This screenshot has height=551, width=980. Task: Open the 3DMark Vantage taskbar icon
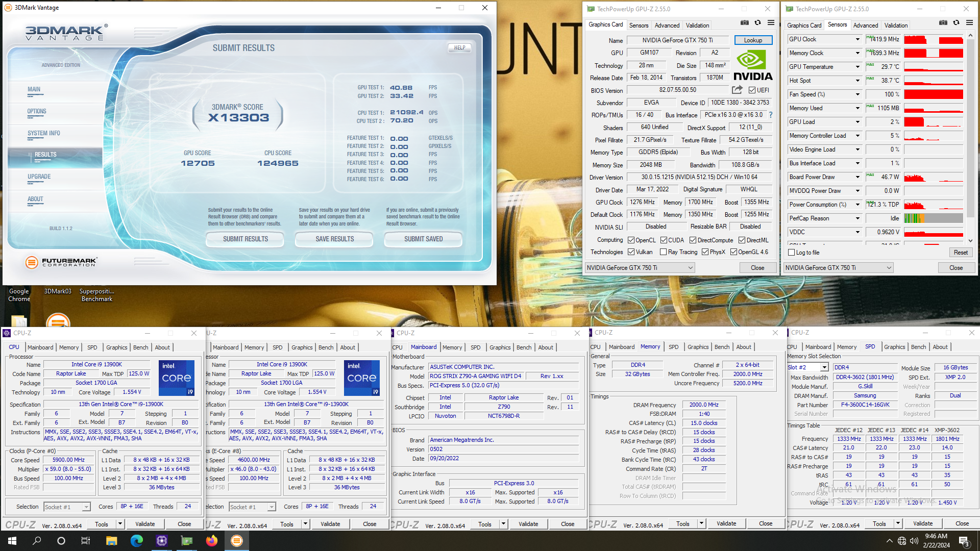point(236,541)
